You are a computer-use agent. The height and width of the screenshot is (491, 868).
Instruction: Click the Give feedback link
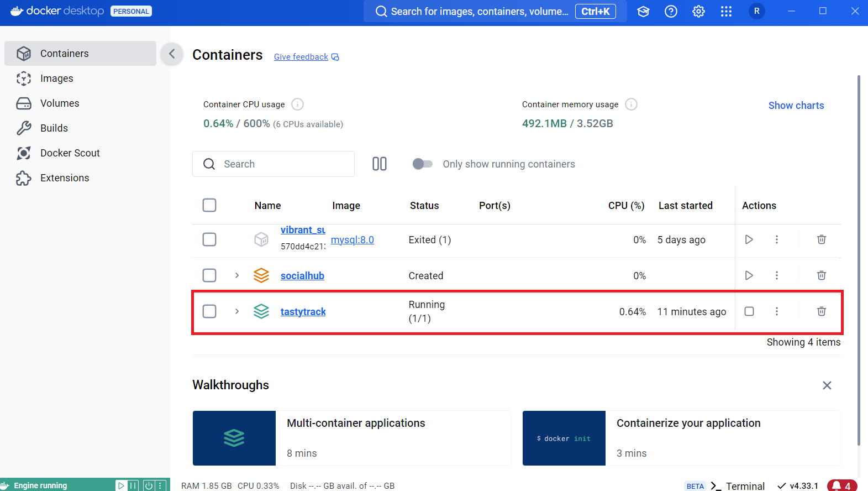(x=307, y=57)
